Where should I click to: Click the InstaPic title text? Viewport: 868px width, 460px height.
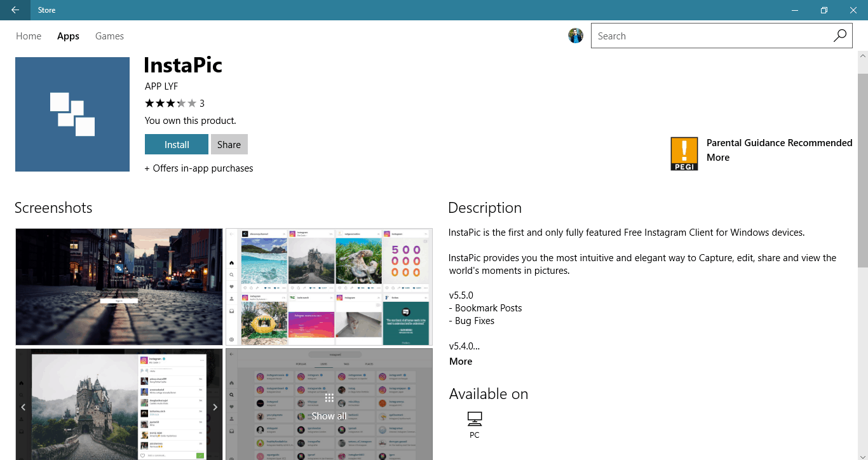183,65
